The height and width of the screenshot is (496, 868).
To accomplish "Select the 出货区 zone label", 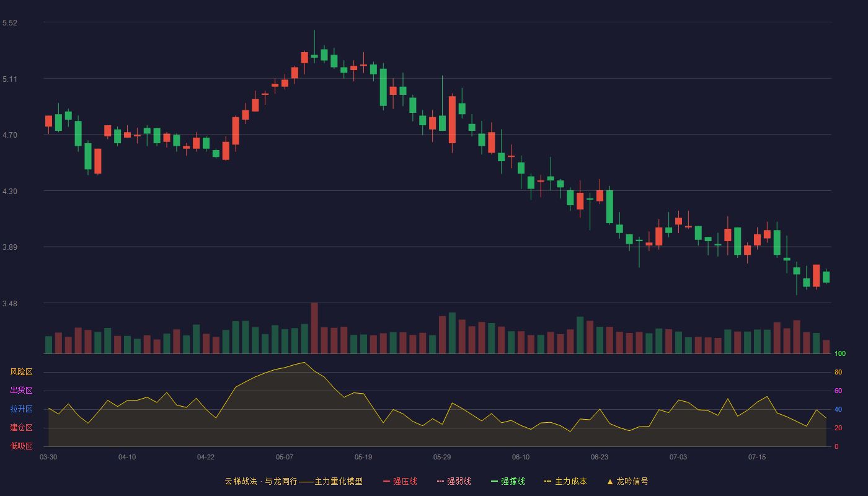I will pyautogui.click(x=22, y=391).
